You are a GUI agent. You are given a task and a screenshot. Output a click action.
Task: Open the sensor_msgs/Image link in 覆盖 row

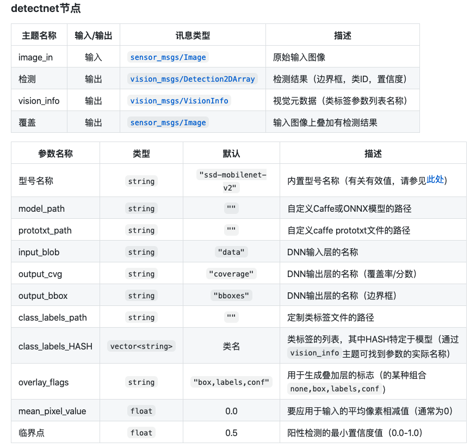(168, 122)
